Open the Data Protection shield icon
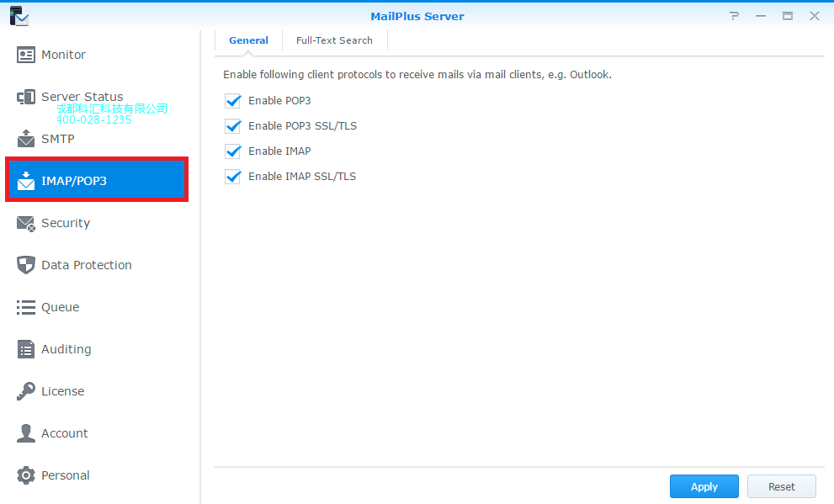The height and width of the screenshot is (504, 834). click(x=25, y=265)
